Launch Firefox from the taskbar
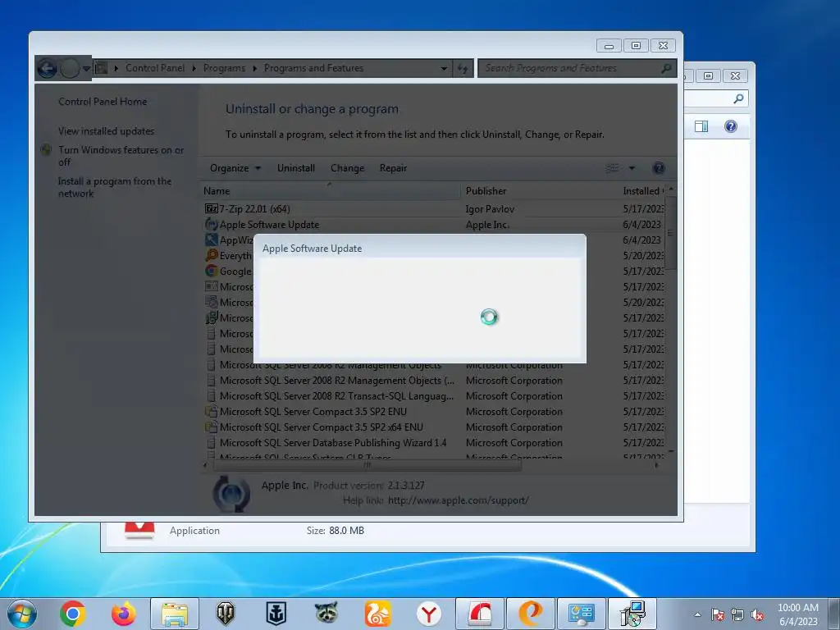Screen dimensions: 840x630 (124, 614)
